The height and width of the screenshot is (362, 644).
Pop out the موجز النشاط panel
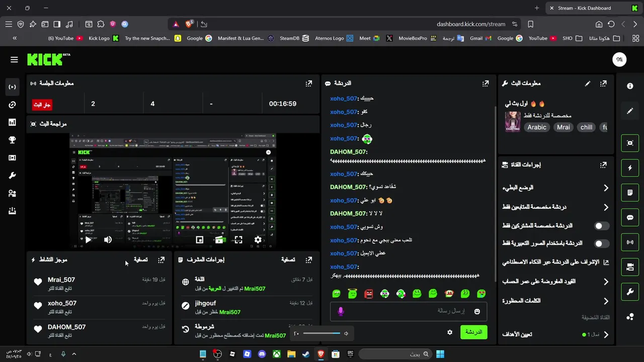coord(162,260)
